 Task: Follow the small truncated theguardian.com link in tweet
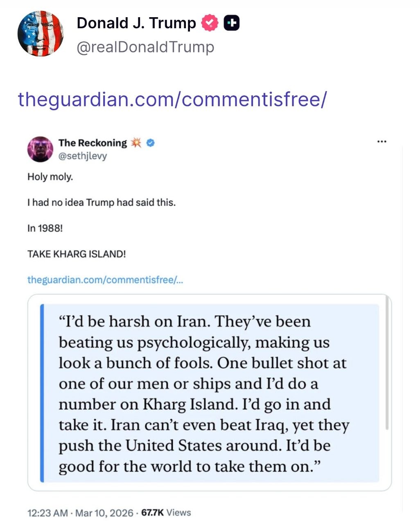click(105, 280)
